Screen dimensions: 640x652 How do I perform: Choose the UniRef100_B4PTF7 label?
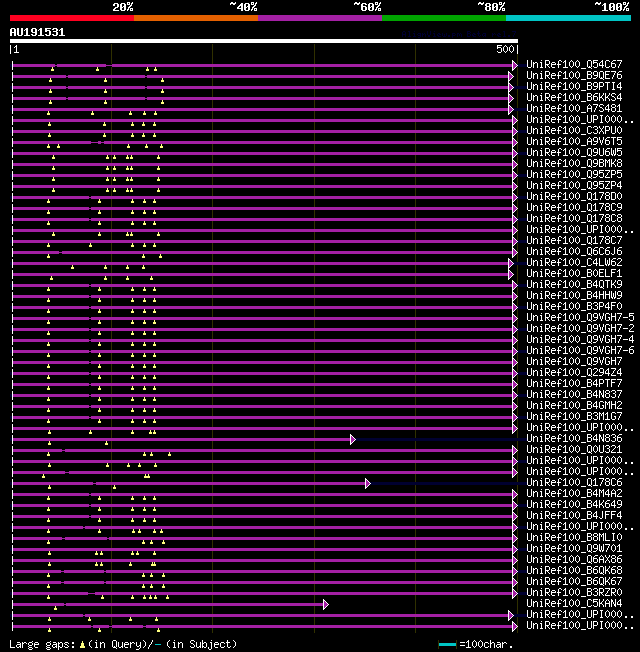(x=574, y=384)
